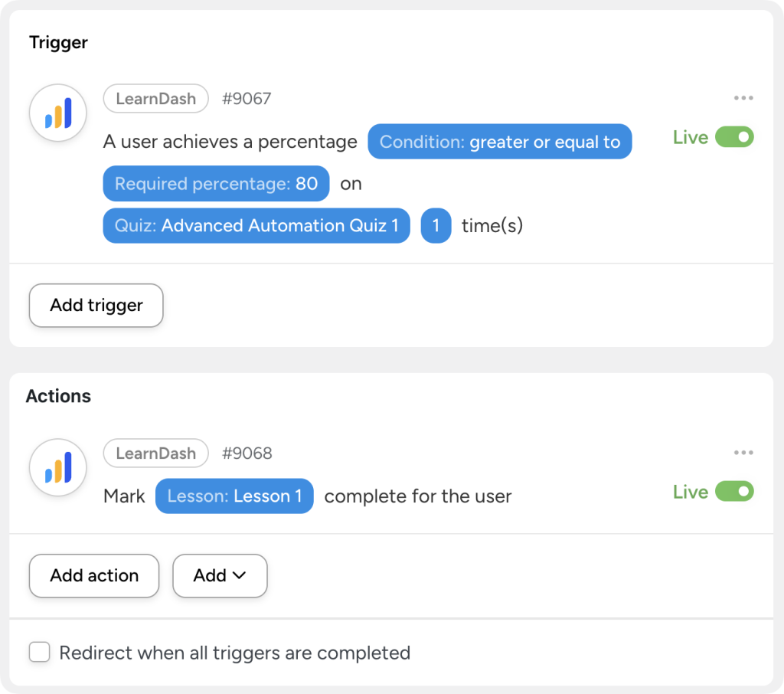Click the Add trigger button
Viewport: 784px width, 694px height.
coord(95,305)
